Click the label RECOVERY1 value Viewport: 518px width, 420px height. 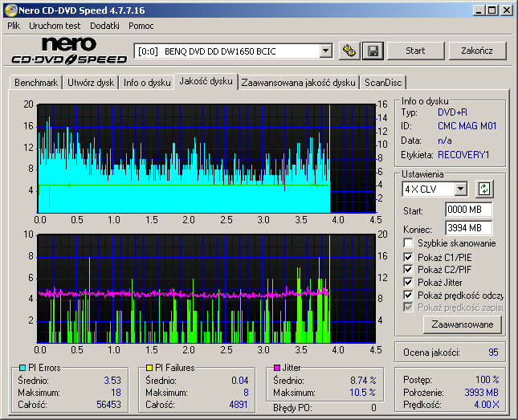(463, 155)
